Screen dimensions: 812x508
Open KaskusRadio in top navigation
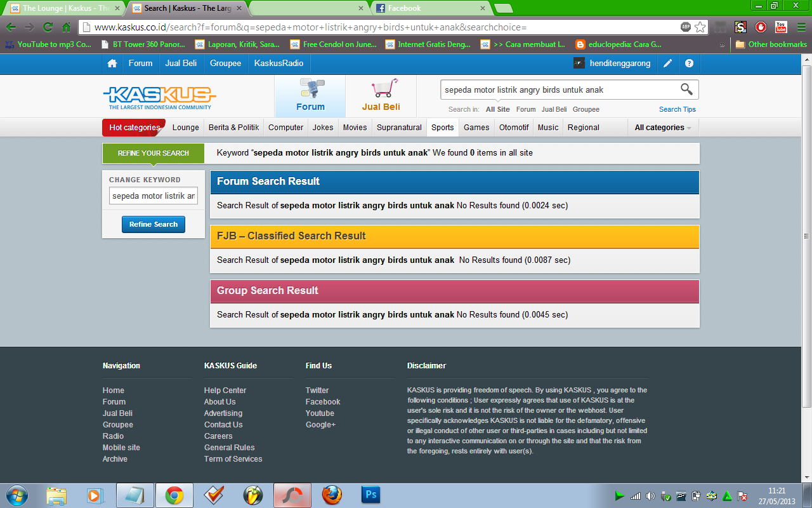coord(278,63)
